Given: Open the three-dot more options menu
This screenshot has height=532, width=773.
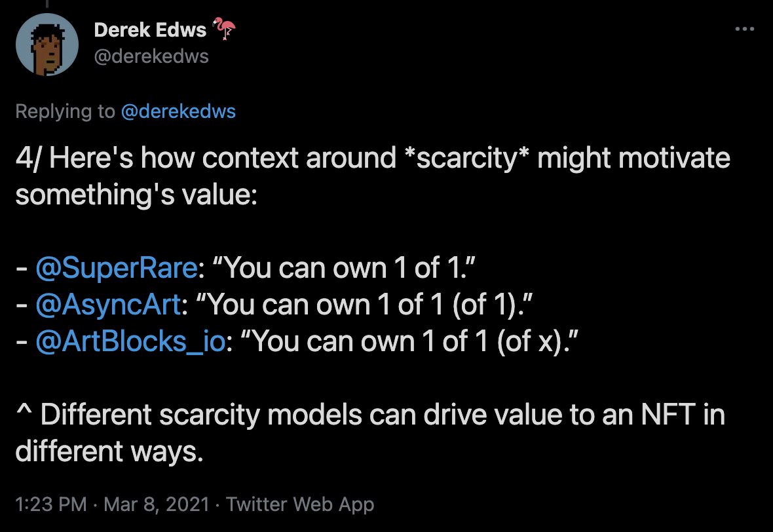Looking at the screenshot, I should [744, 29].
